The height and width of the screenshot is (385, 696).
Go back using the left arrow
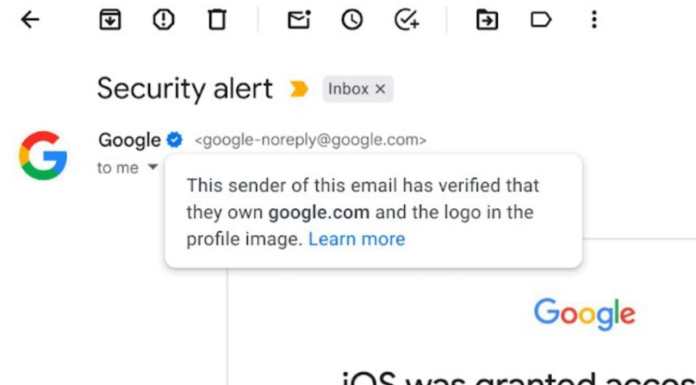coord(30,20)
